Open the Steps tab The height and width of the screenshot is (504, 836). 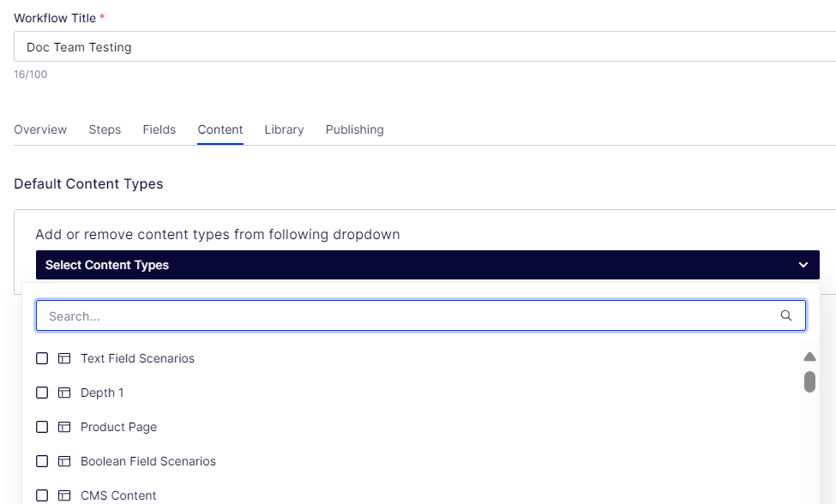pyautogui.click(x=105, y=129)
